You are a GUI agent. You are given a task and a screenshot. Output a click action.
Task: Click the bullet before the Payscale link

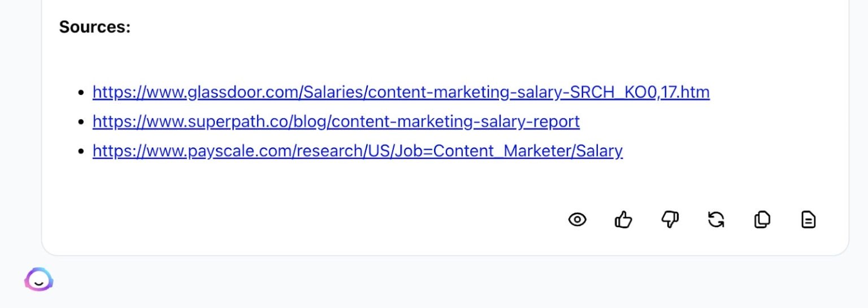[x=81, y=151]
